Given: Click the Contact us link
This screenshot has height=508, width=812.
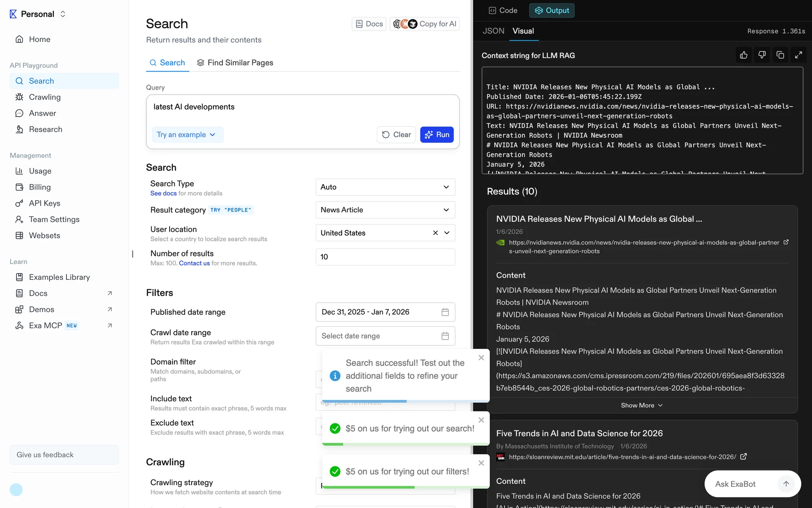Looking at the screenshot, I should (194, 263).
